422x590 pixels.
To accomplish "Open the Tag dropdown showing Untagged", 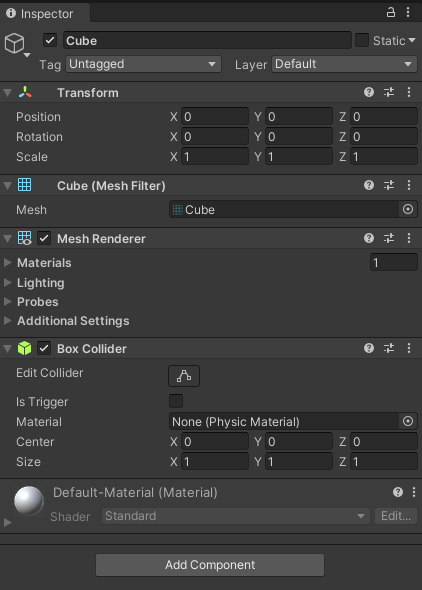I will pyautogui.click(x=143, y=64).
